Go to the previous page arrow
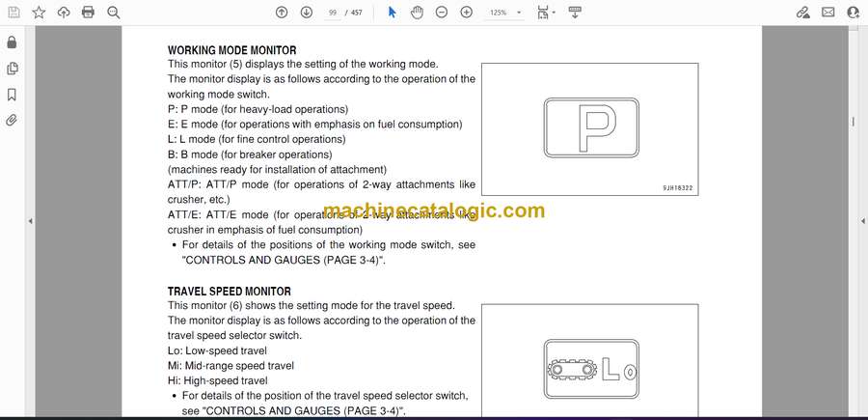Screen dimensions: 868x420 [282, 13]
